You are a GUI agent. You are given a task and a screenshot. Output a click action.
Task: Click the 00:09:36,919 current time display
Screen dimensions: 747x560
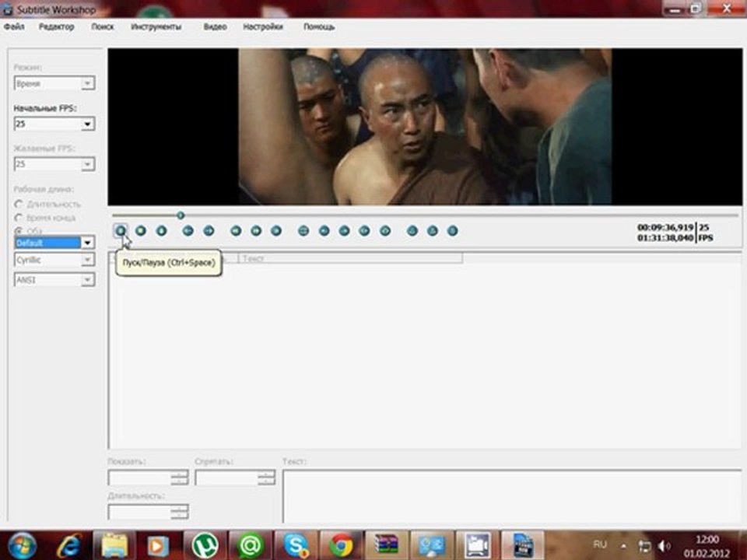click(665, 228)
